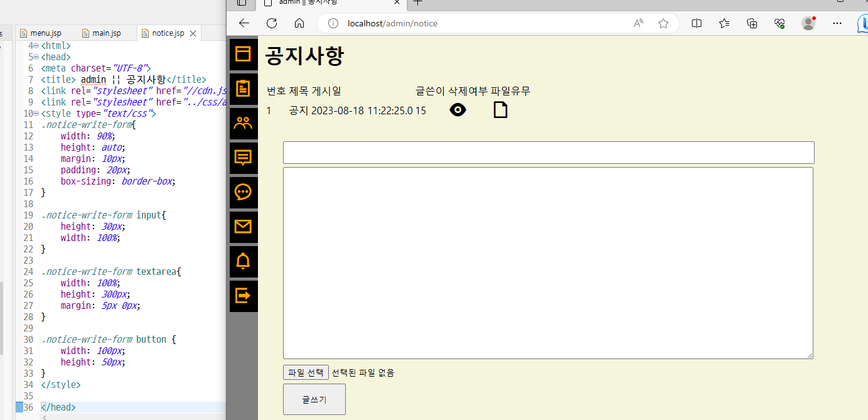The width and height of the screenshot is (868, 420).
Task: Open the members people icon in sidebar
Action: point(243,123)
